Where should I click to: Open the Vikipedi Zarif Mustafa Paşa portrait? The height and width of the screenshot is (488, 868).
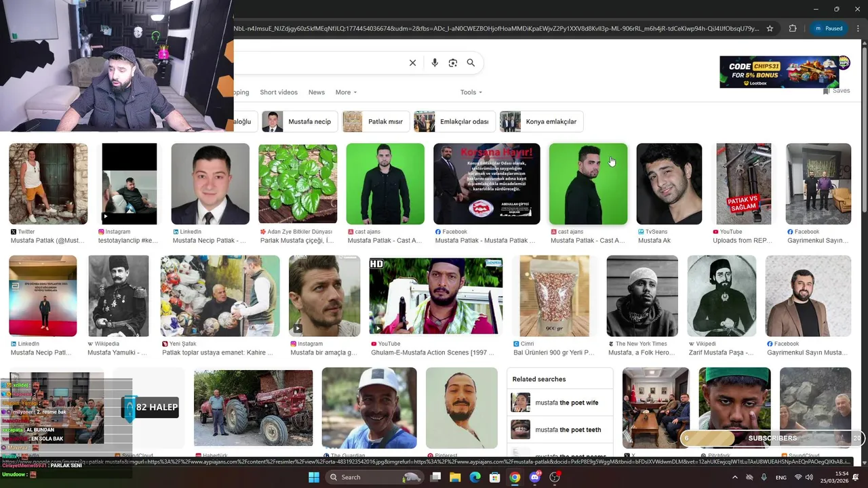[722, 296]
